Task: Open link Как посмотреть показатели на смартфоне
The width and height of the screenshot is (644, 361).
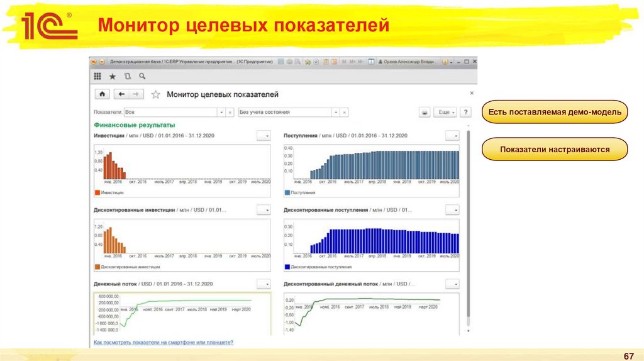Action: point(164,342)
